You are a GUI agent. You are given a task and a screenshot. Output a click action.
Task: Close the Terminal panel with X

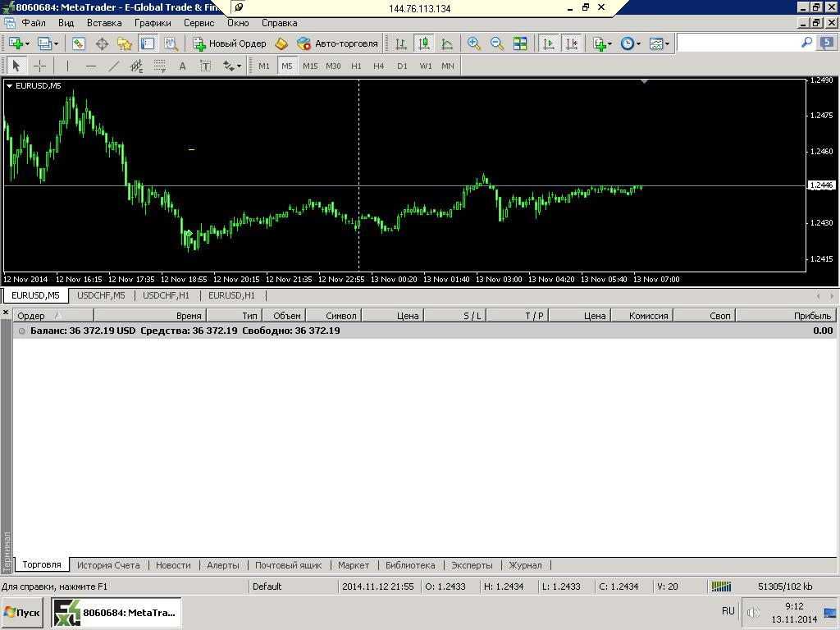[6, 312]
